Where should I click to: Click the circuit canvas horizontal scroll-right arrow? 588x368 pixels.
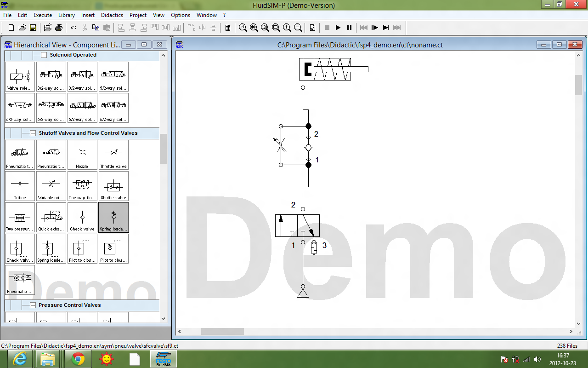(571, 331)
